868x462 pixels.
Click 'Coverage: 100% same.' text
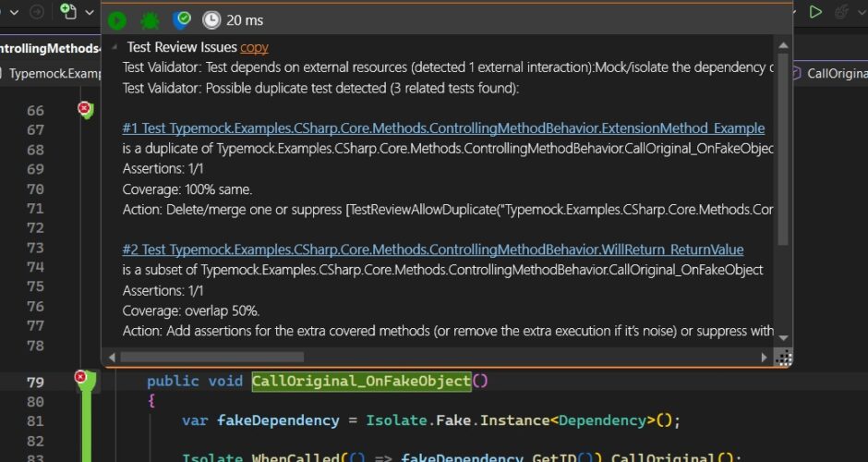[x=187, y=189]
